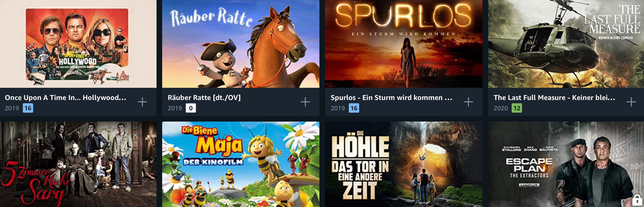Open Once Upon A Time In Hollywood poster

coord(78,44)
